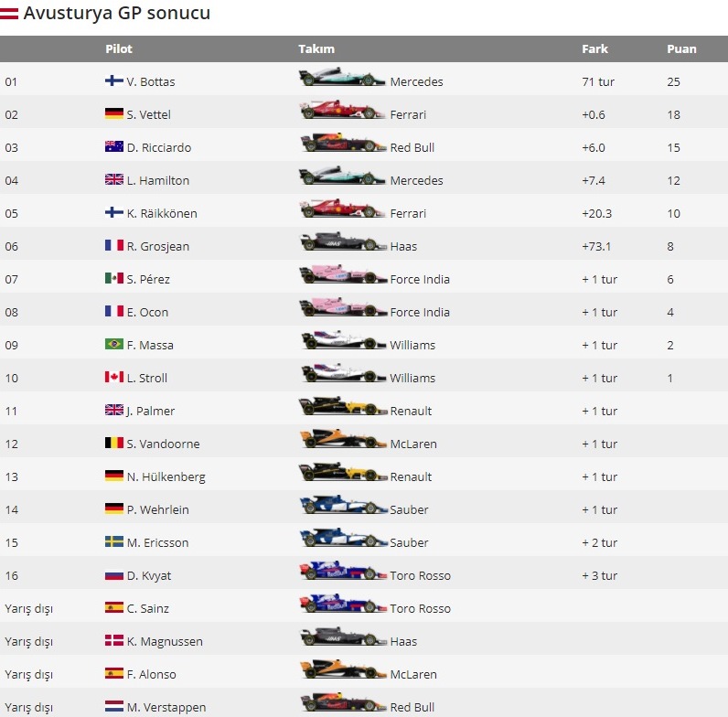Select driver name F. Alonso
Screen dimensions: 728x717
tap(152, 674)
